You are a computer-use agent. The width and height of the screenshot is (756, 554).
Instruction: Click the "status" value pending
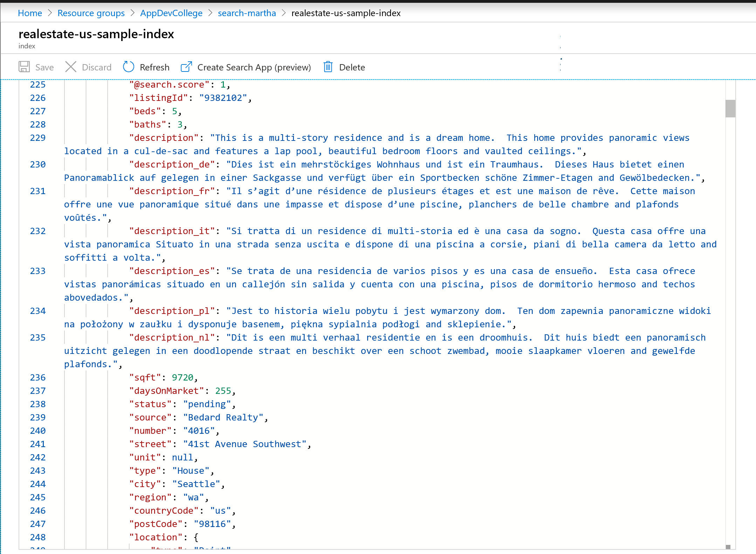(207, 404)
